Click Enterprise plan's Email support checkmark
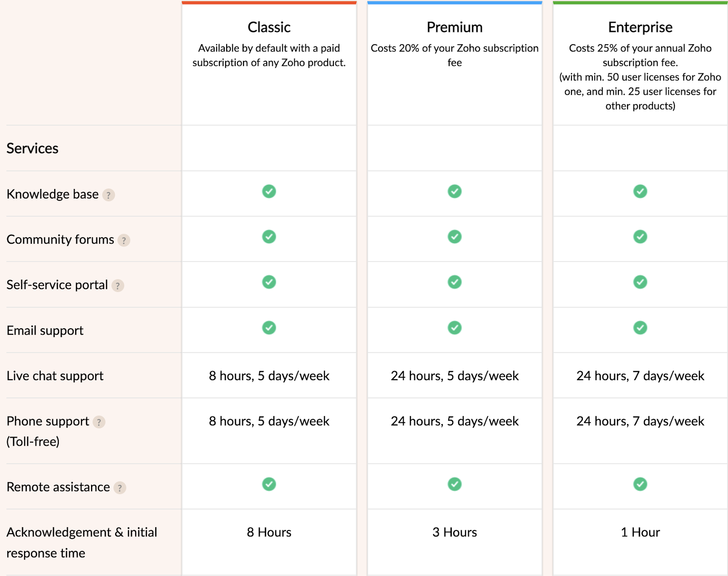Screen dimensions: 728x576 (x=640, y=327)
